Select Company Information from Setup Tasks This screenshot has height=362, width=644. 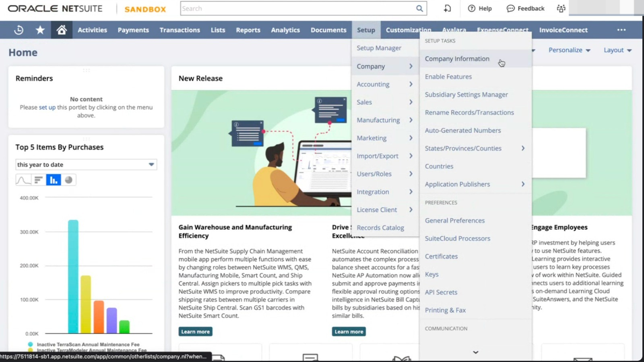pyautogui.click(x=457, y=59)
